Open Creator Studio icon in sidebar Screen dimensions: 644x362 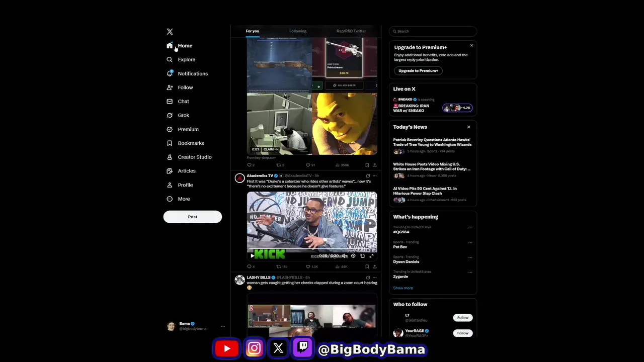pos(170,157)
